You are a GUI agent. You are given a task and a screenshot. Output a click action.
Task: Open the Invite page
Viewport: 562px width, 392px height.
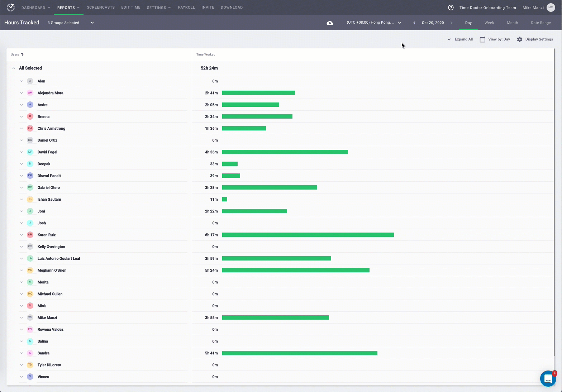coord(208,7)
